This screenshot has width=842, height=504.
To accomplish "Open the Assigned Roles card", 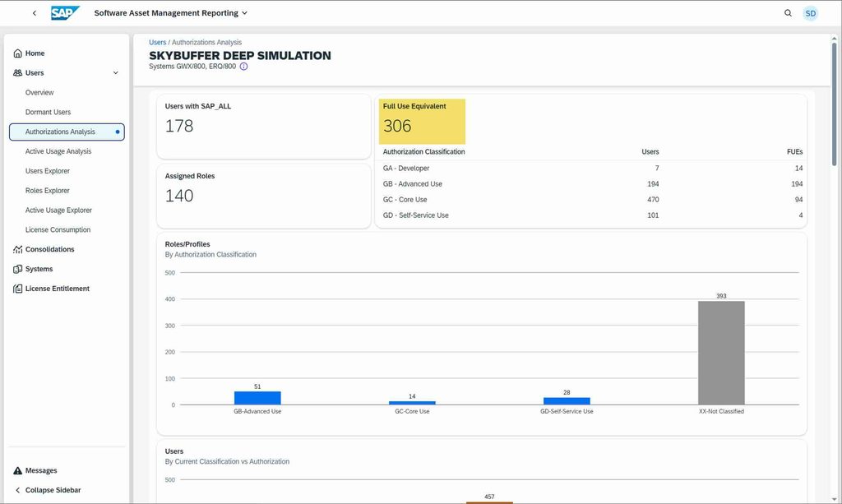I will (x=264, y=196).
